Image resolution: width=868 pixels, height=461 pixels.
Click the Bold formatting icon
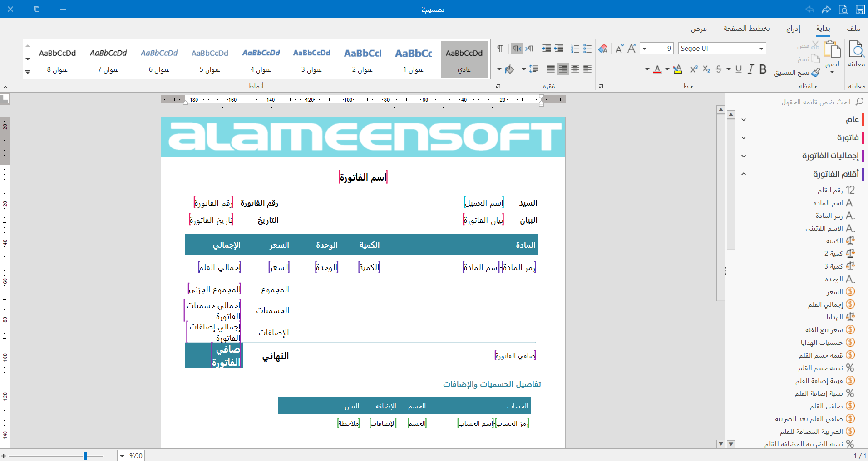coord(763,69)
